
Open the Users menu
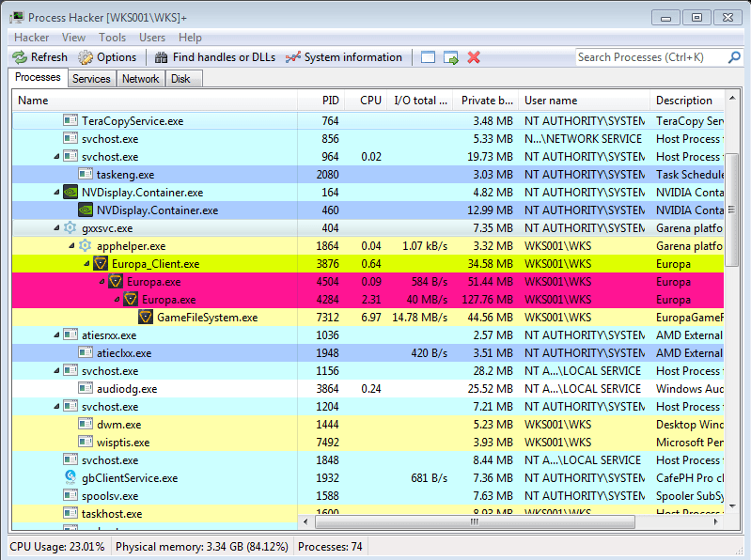point(152,38)
